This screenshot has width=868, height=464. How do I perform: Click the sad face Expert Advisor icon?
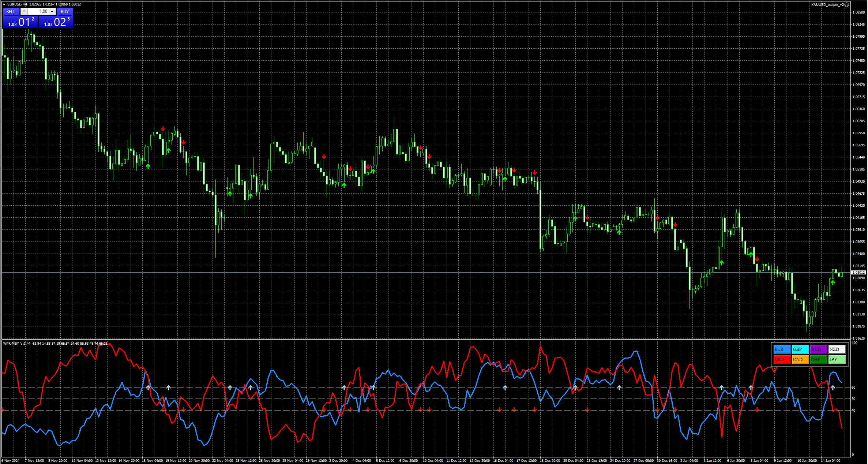tap(846, 4)
